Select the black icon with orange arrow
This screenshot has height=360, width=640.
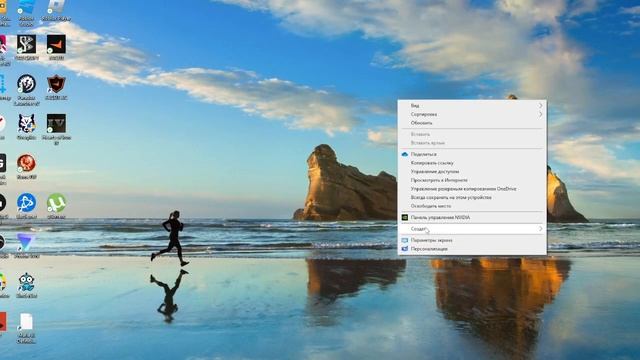click(x=56, y=44)
